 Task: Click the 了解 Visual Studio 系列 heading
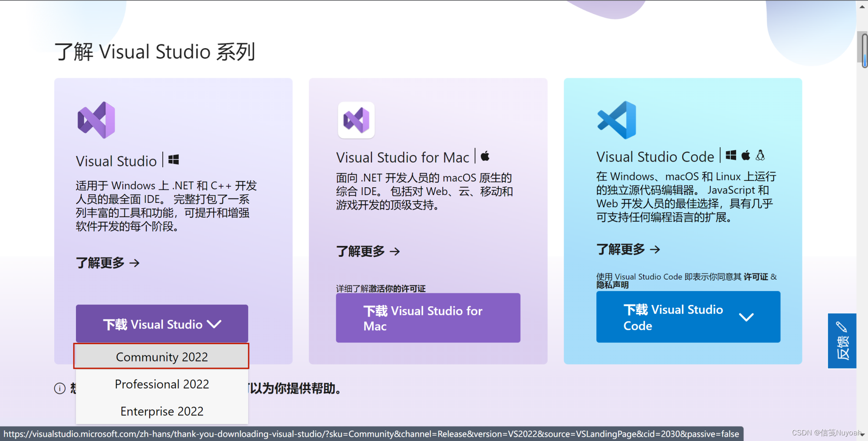(x=155, y=52)
